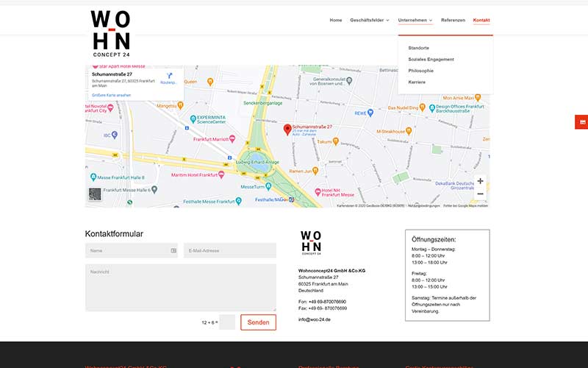Focus the Name input field
Image resolution: width=588 pixels, height=368 pixels.
click(132, 250)
